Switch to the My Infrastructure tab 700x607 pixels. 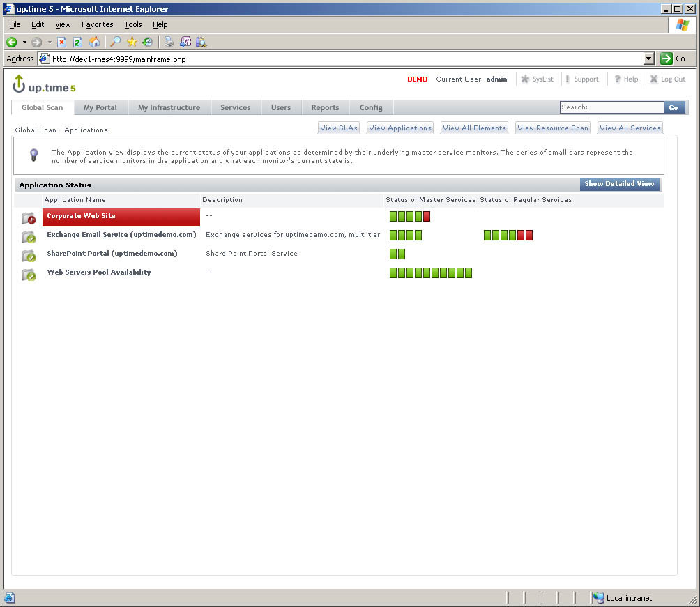(169, 107)
